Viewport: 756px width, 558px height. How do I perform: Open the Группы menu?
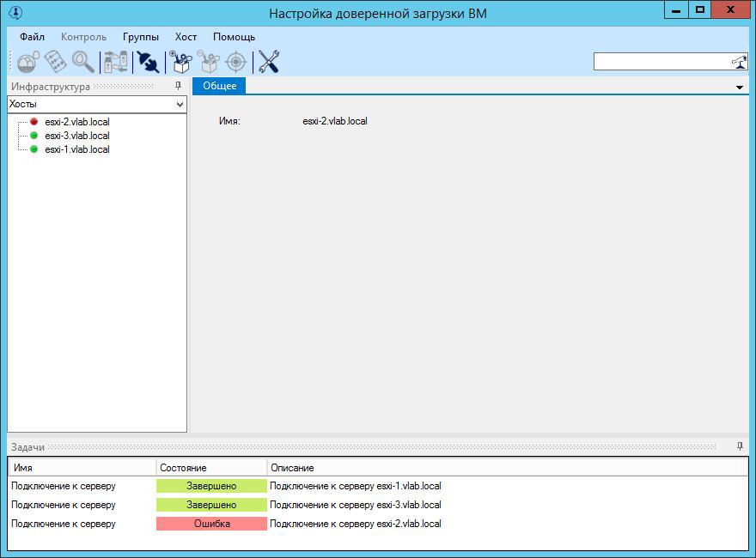pyautogui.click(x=141, y=37)
